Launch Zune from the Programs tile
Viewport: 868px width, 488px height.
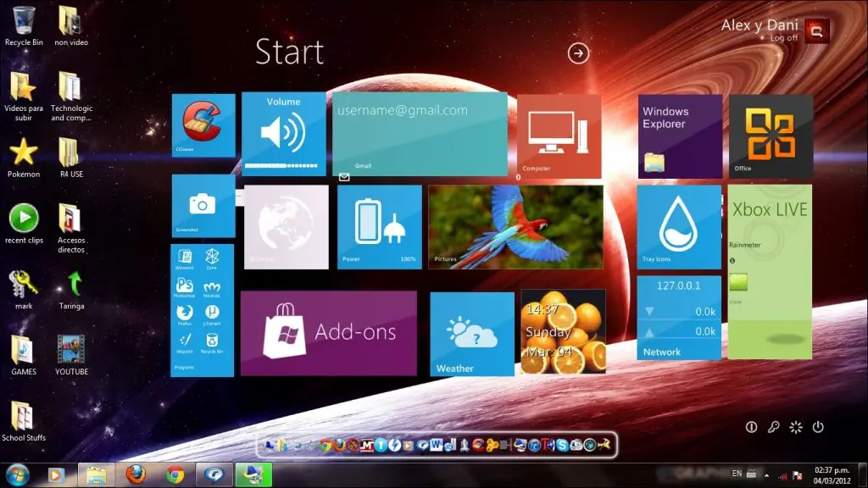pyautogui.click(x=211, y=259)
